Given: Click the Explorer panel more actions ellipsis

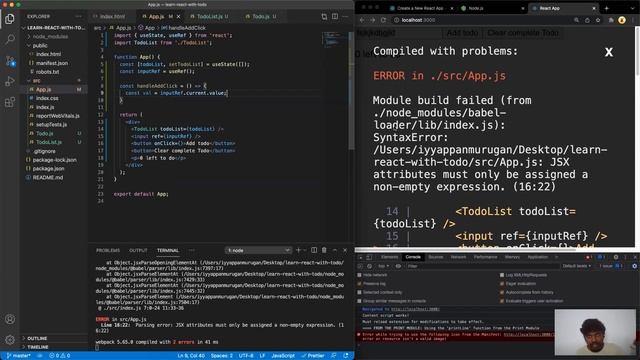Looking at the screenshot, I should pos(78,16).
